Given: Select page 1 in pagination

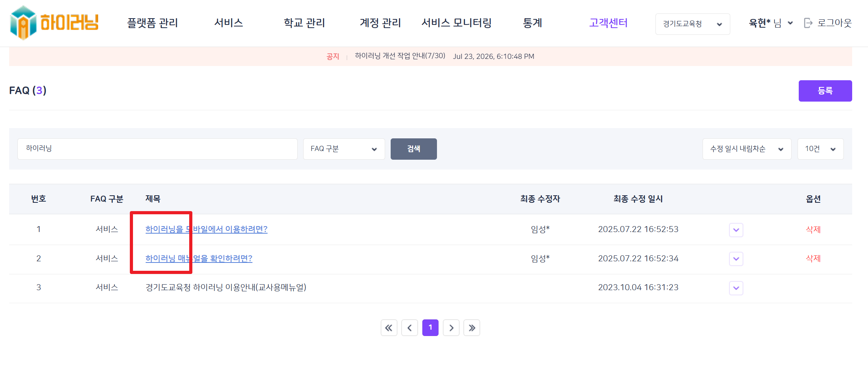Looking at the screenshot, I should pos(430,328).
